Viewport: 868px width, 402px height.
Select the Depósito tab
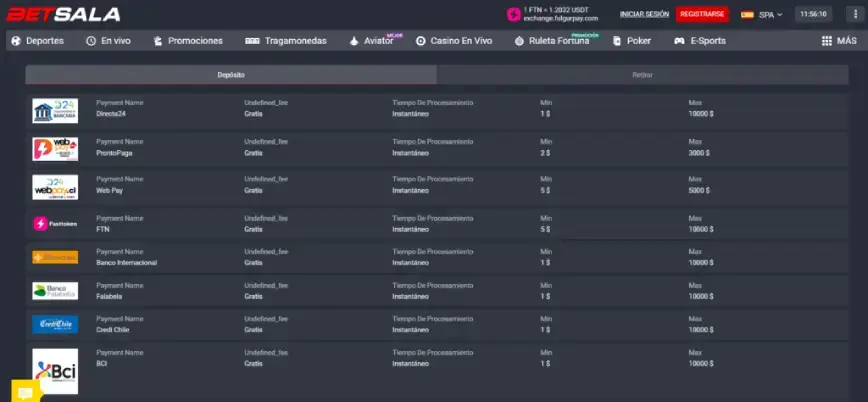pyautogui.click(x=231, y=75)
